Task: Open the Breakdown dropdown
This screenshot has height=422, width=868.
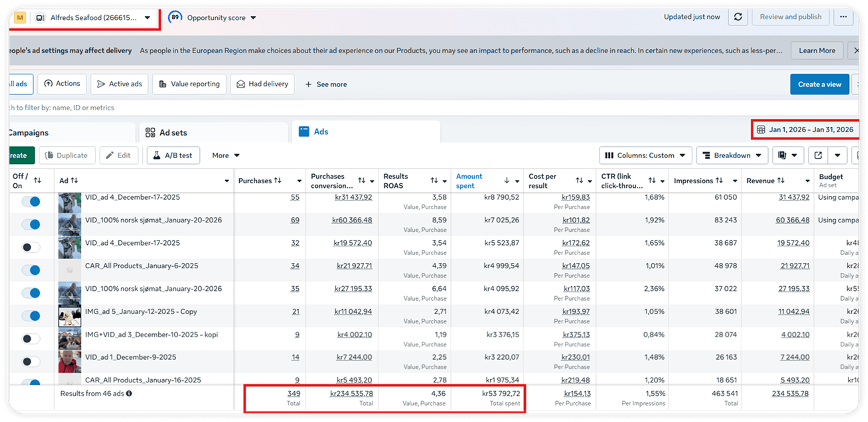Action: [732, 155]
